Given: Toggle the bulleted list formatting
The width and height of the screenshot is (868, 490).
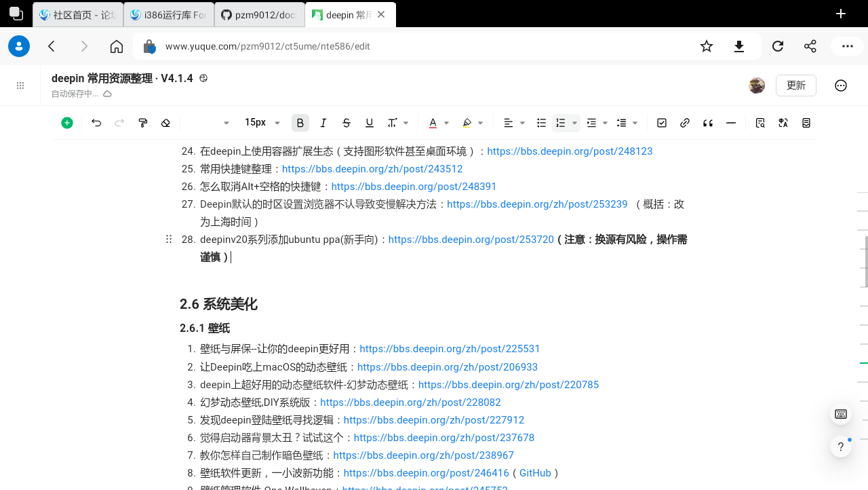Looking at the screenshot, I should tap(540, 122).
